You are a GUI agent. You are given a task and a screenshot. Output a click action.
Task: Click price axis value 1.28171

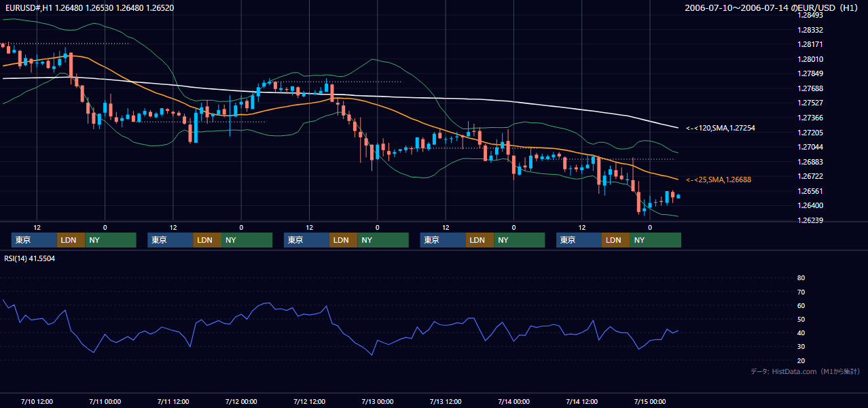pyautogui.click(x=810, y=44)
